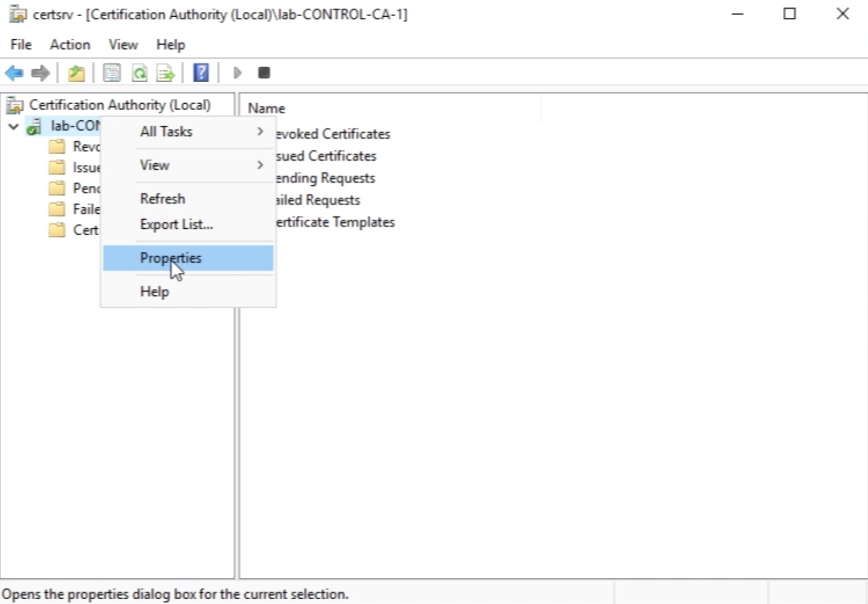
Task: Open Certificate Templates in the list pane
Action: tap(335, 222)
